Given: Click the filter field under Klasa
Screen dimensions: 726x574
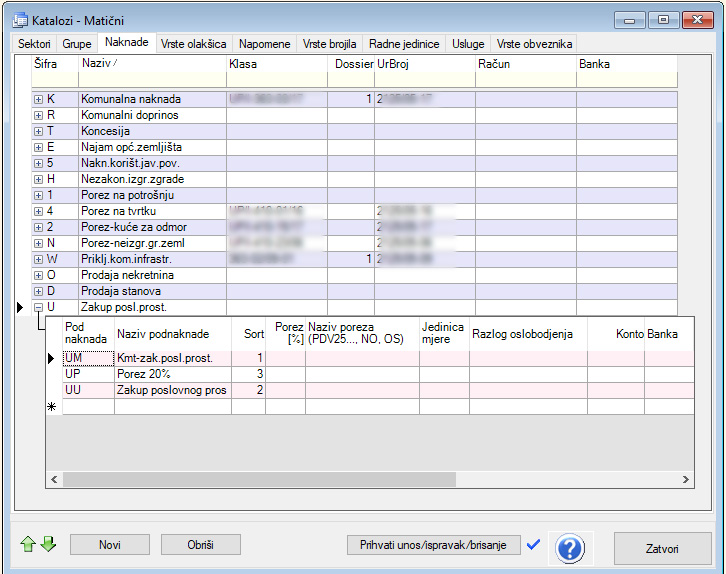Looking at the screenshot, I should 277,80.
